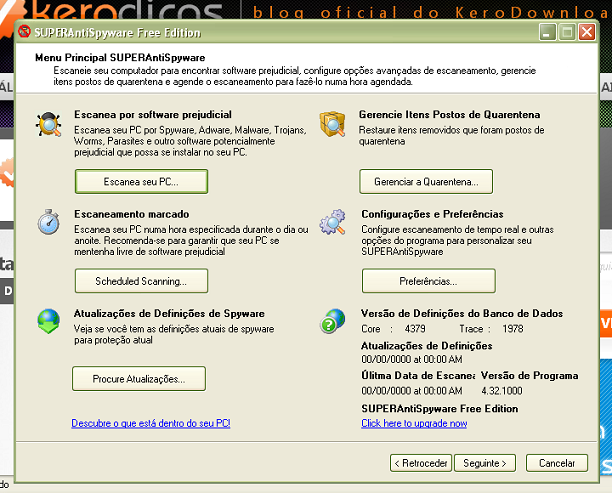The width and height of the screenshot is (612, 493).
Task: Click the stopwatch scheduled scan icon
Action: pyautogui.click(x=48, y=222)
